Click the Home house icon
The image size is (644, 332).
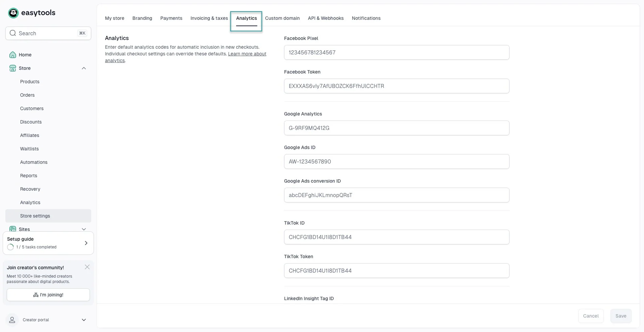tap(13, 55)
